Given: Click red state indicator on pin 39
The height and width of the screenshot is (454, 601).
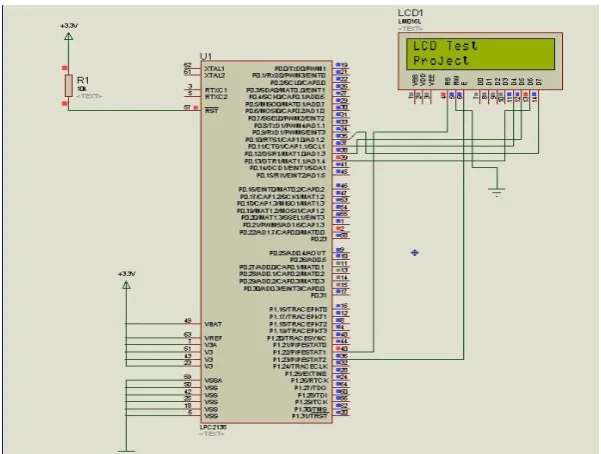Looking at the screenshot, I should 338,157.
